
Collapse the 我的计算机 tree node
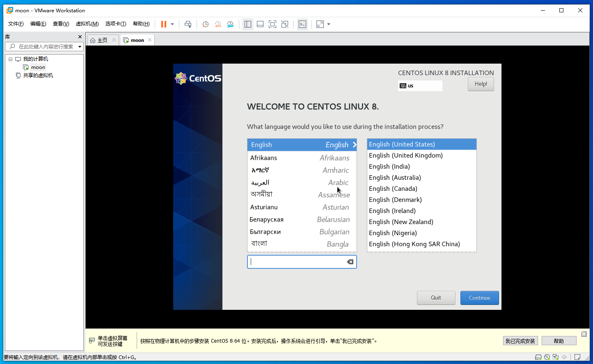coord(11,59)
